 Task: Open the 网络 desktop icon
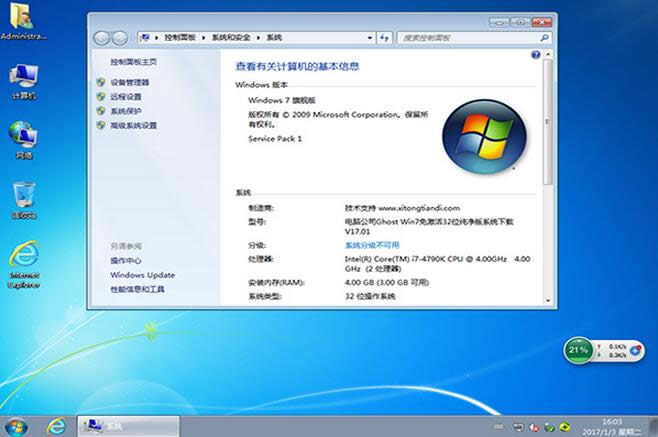(x=23, y=138)
